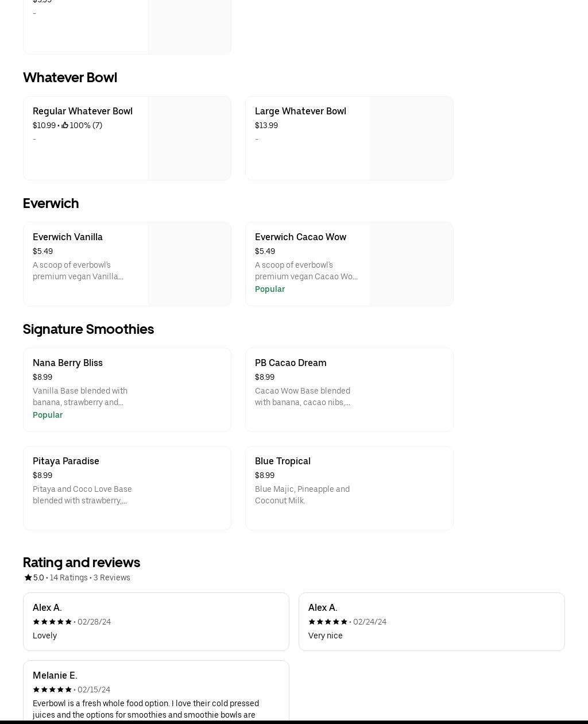Open Melanie E.'s review card

pos(156,692)
